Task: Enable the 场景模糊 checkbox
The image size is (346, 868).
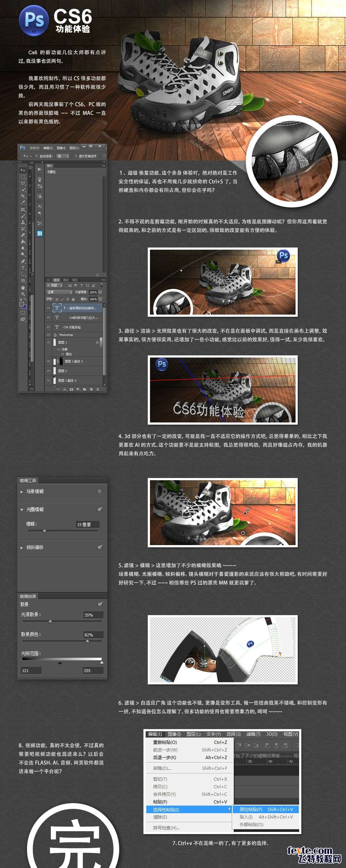Action: coord(99,491)
